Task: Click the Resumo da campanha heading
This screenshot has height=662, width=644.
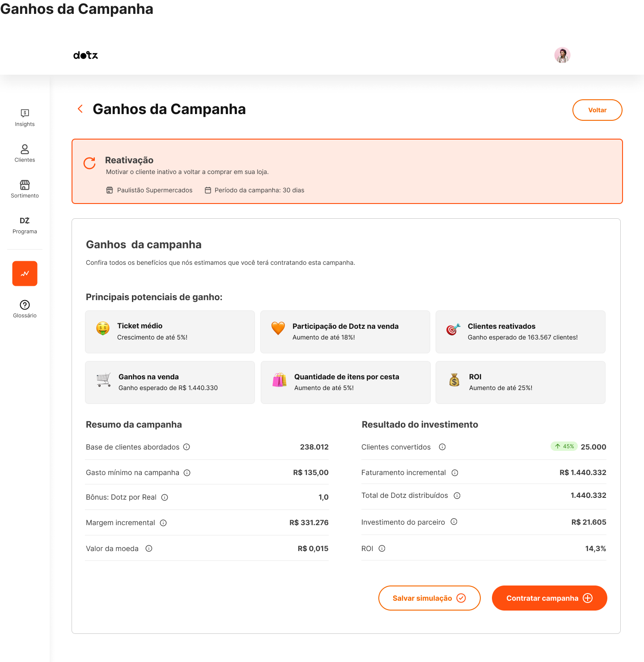Action: (134, 424)
